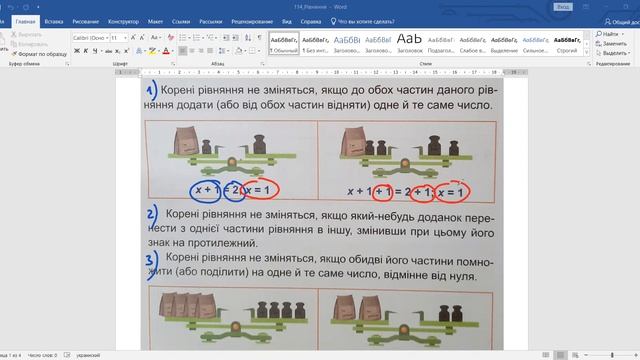Decrease font size
Image resolution: width=640 pixels, height=360 pixels.
tap(142, 38)
